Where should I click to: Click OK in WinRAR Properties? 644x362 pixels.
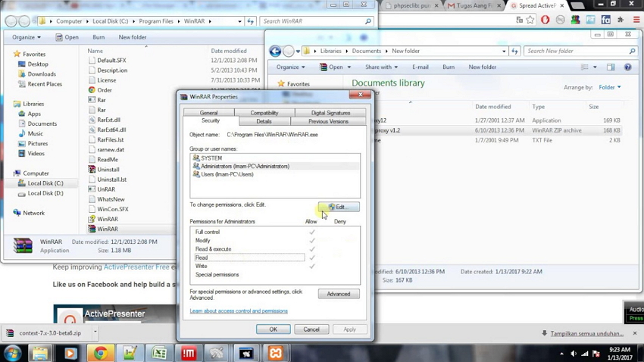click(273, 329)
